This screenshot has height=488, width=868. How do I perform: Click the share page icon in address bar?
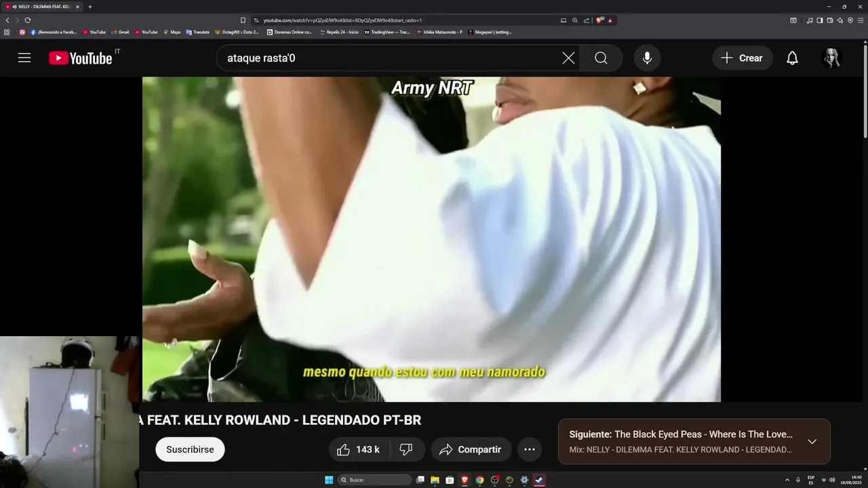click(x=587, y=20)
